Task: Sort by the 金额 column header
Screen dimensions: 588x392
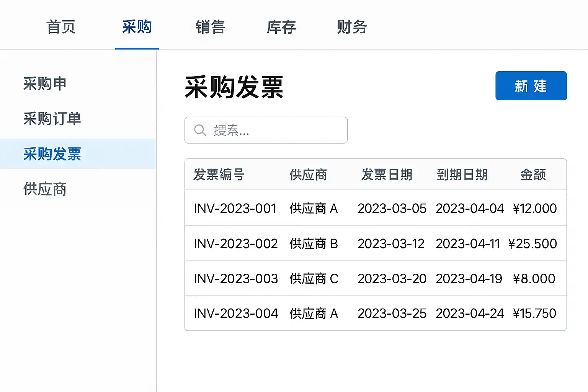Action: (x=533, y=175)
